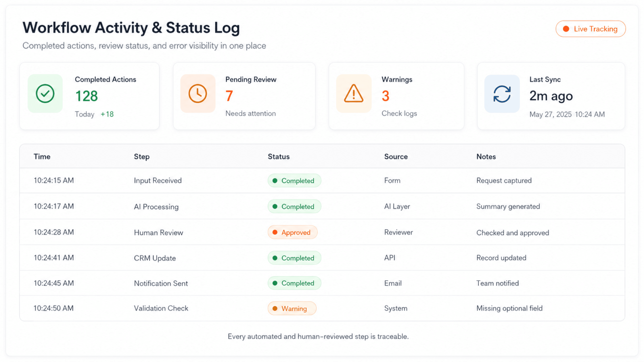Viewport: 644px width, 362px height.
Task: Click the API source cell
Action: [x=390, y=258]
